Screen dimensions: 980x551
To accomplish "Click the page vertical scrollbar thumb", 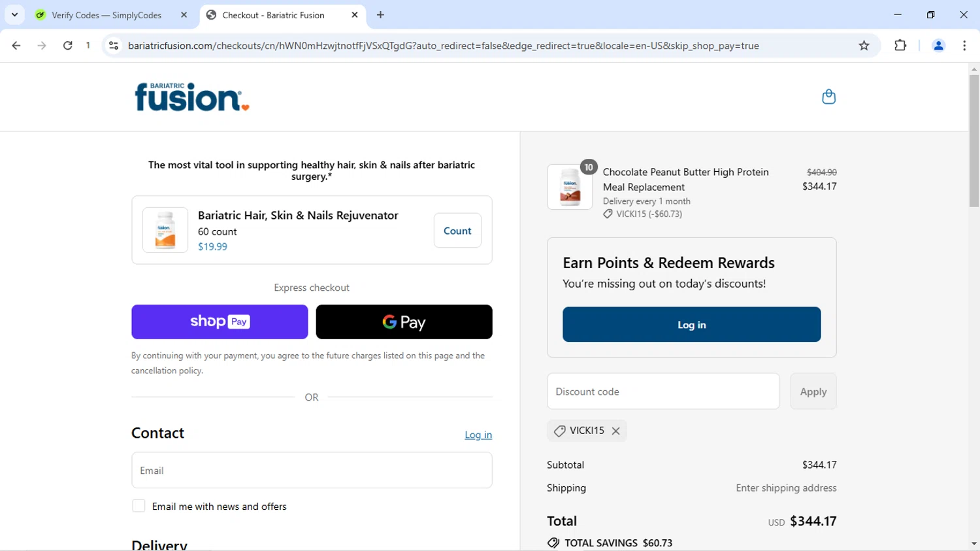I will 973,141.
